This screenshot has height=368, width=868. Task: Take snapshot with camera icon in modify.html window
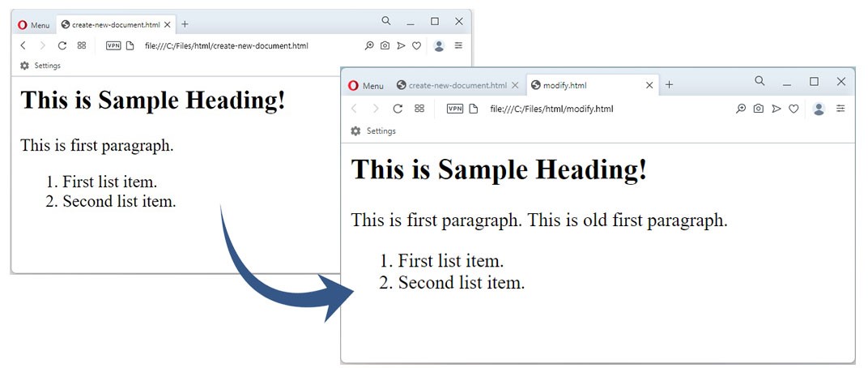click(x=758, y=109)
